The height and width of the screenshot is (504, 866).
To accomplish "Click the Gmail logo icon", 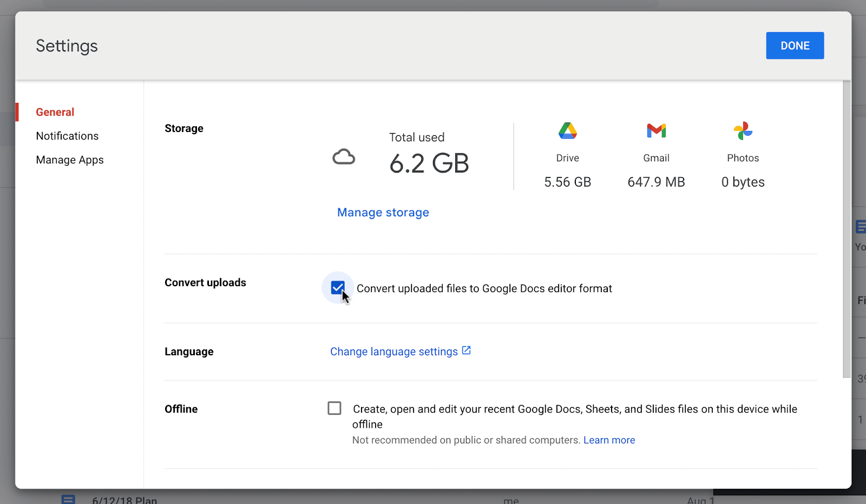I will [656, 131].
